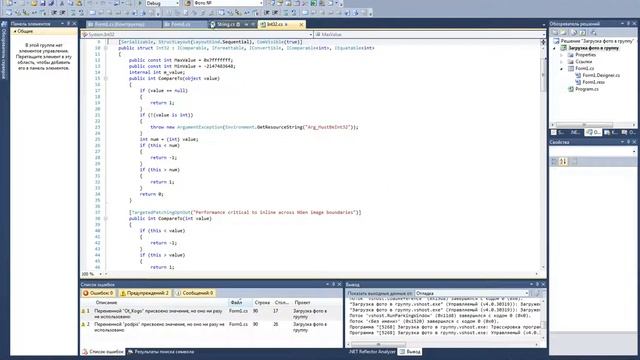Viewport: 640px width, 360px height.
Task: Select the Вывод bottom tab
Action: click(410, 352)
